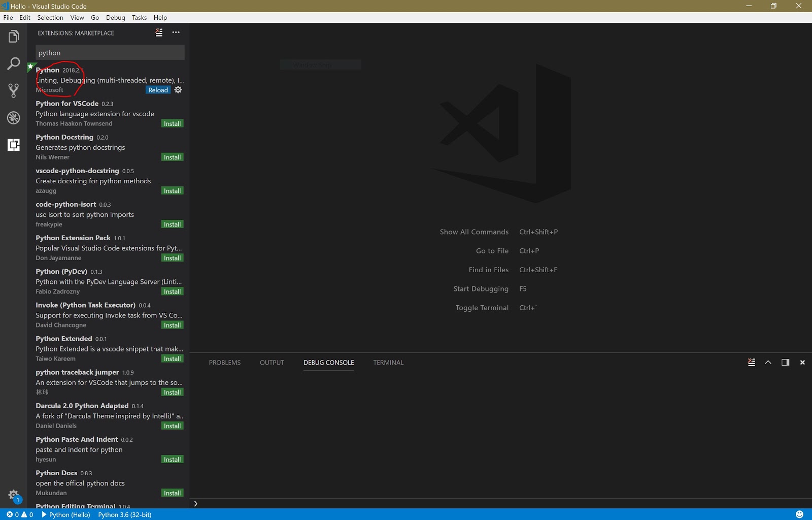This screenshot has width=812, height=520.
Task: Open the Manage gear at activity bar bottom
Action: (14, 495)
